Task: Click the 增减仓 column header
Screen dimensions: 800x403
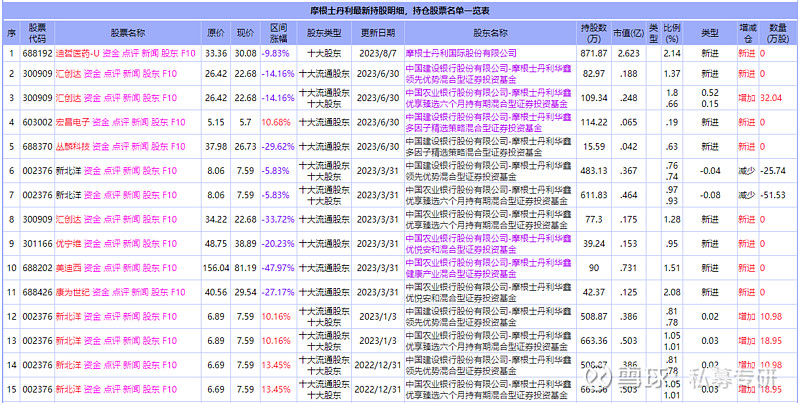Action: click(748, 33)
